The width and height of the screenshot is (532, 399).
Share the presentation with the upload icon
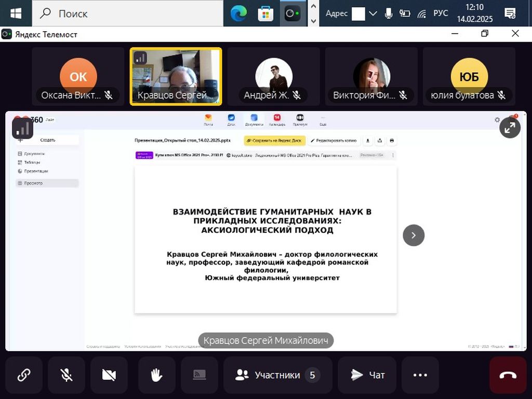[x=380, y=140]
